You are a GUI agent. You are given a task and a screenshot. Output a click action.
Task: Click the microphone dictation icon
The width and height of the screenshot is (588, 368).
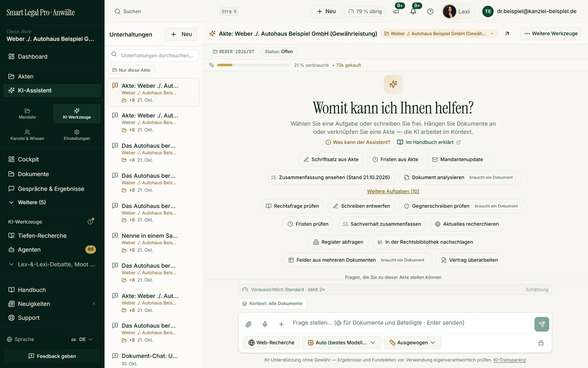point(265,324)
